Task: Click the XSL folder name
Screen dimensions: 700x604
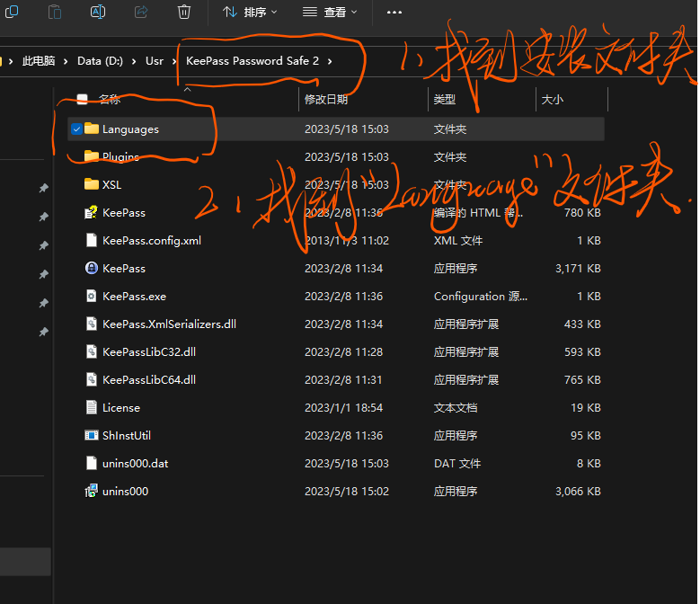Action: click(x=111, y=185)
